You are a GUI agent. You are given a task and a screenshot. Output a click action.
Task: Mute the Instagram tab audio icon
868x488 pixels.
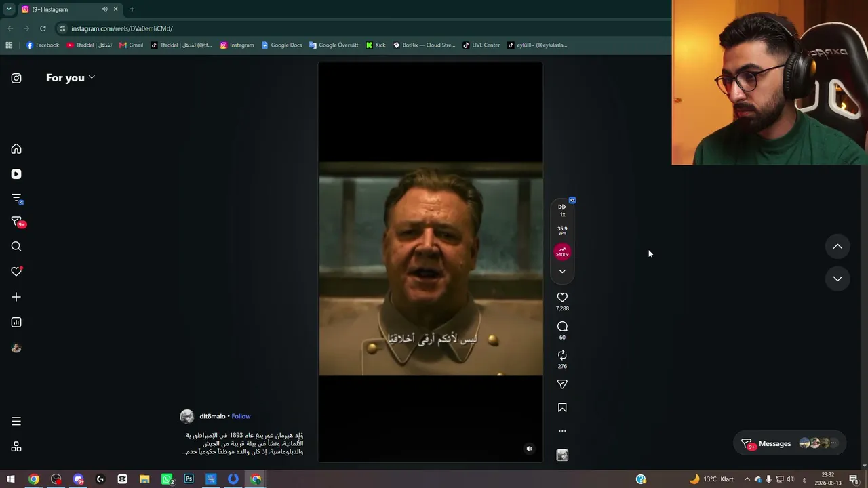(104, 9)
